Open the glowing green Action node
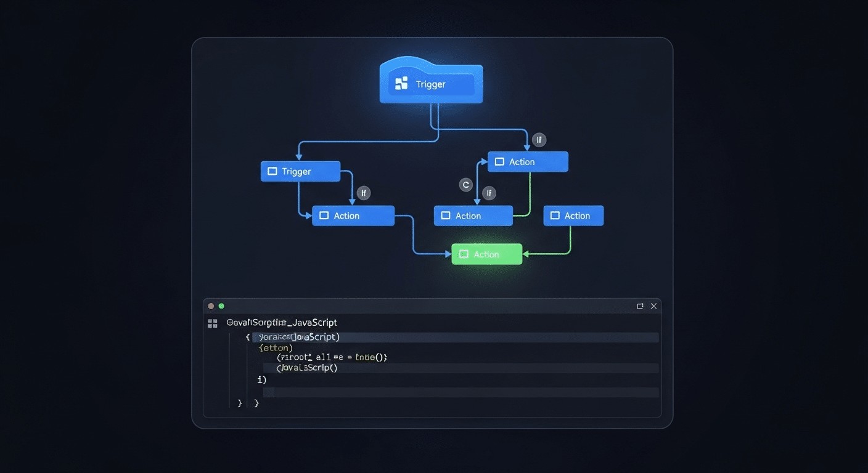 (486, 254)
